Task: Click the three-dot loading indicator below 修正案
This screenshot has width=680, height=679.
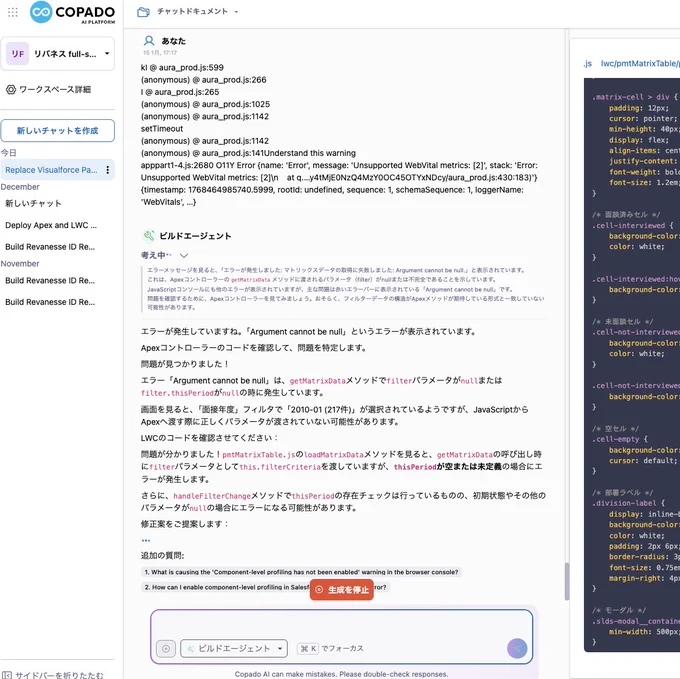Action: (146, 540)
